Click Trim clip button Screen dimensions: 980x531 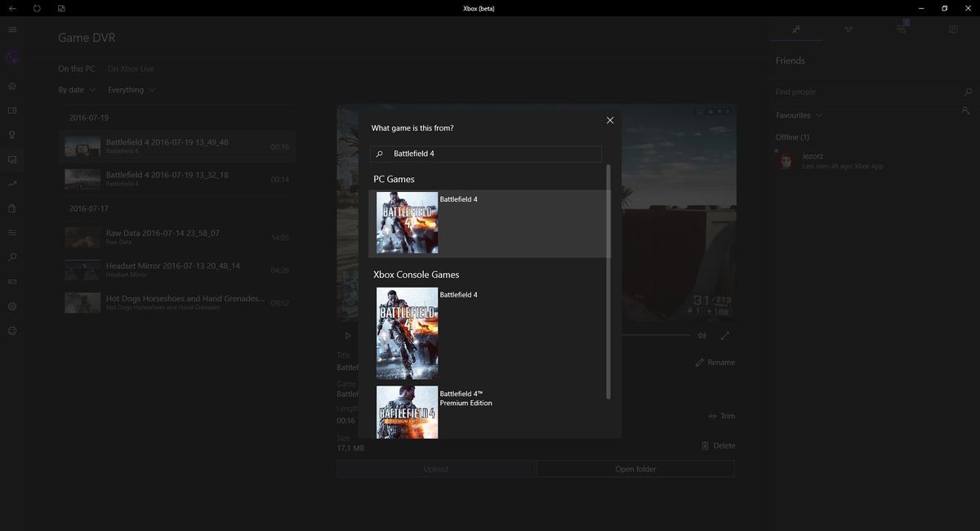click(x=722, y=416)
